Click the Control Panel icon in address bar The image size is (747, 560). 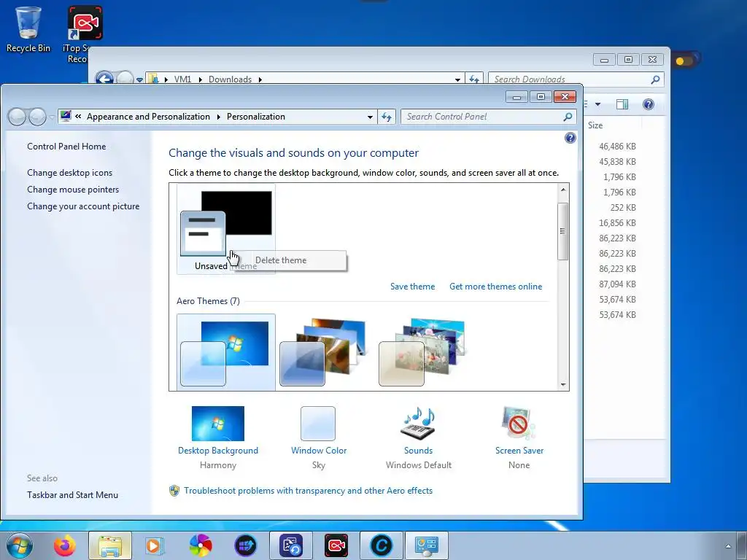(66, 116)
